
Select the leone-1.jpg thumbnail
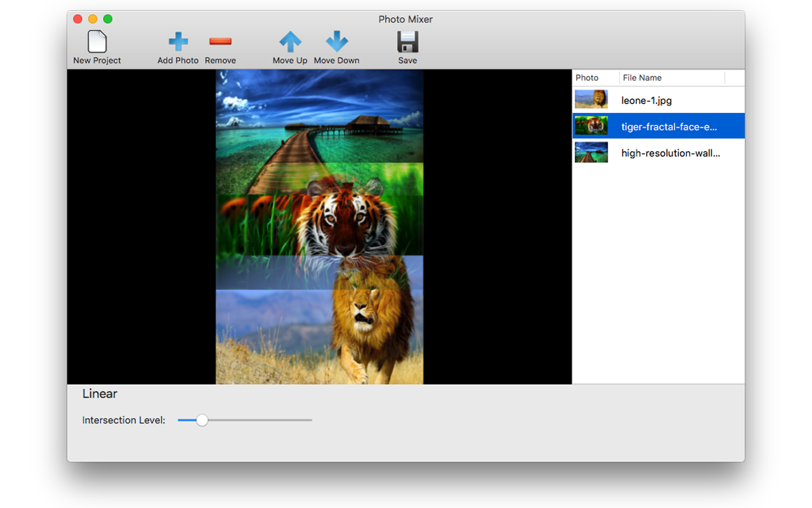point(591,100)
